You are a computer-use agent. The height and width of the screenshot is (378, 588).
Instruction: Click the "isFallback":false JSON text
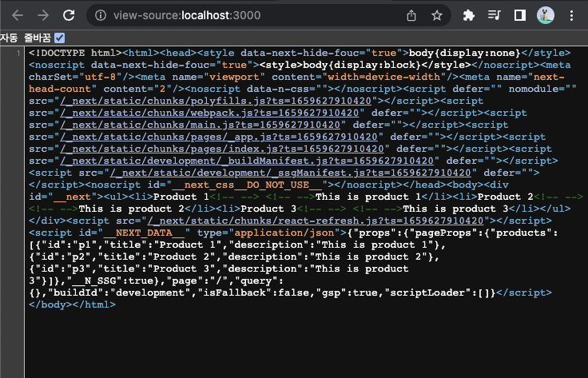[x=256, y=292]
